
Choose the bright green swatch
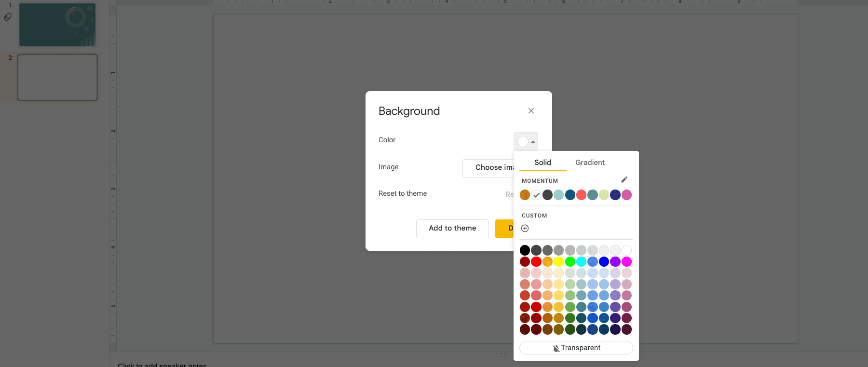570,261
